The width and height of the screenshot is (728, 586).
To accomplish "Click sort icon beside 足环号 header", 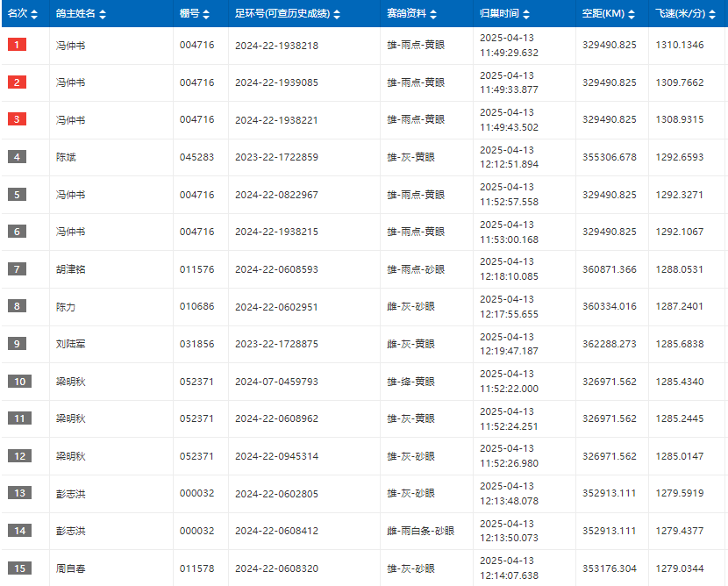I will 337,14.
